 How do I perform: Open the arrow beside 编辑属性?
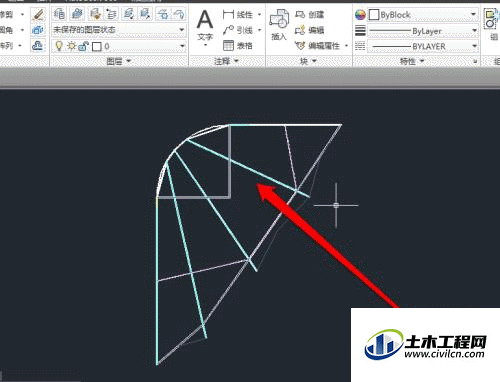[x=346, y=46]
